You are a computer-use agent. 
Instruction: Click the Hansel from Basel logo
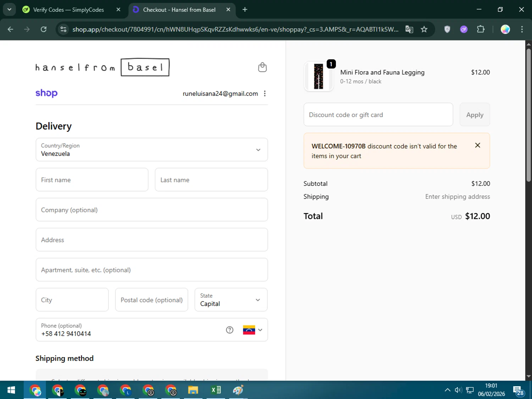coord(102,67)
